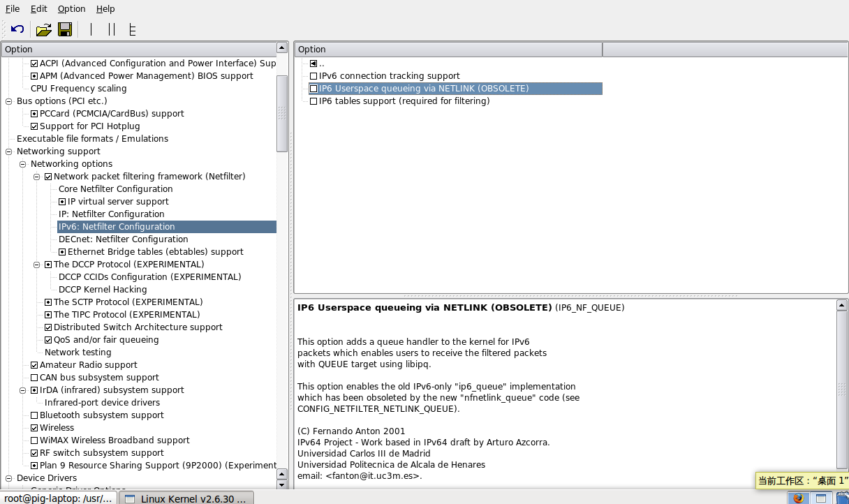
Task: Toggle QoS and/or fair queueing checkbox
Action: (48, 340)
